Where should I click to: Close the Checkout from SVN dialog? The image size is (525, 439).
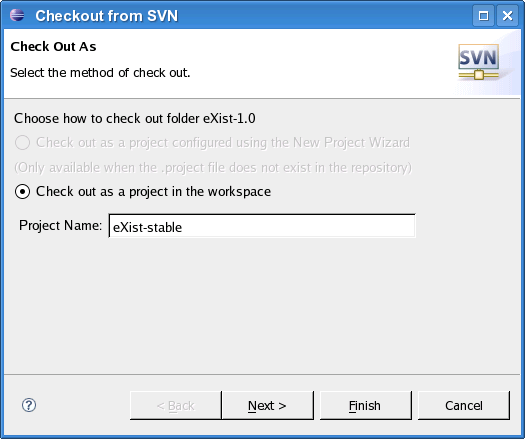point(508,16)
